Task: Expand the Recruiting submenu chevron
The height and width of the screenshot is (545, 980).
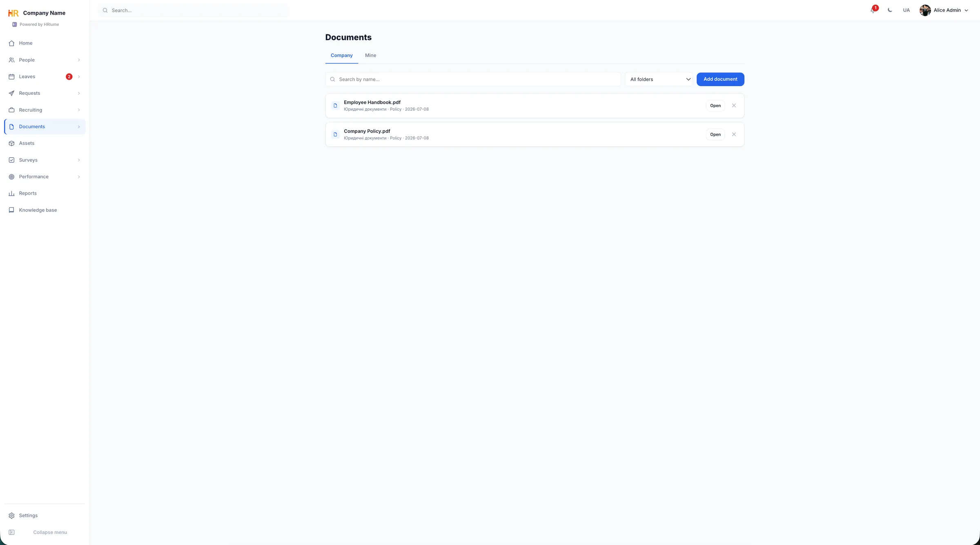Action: 79,110
